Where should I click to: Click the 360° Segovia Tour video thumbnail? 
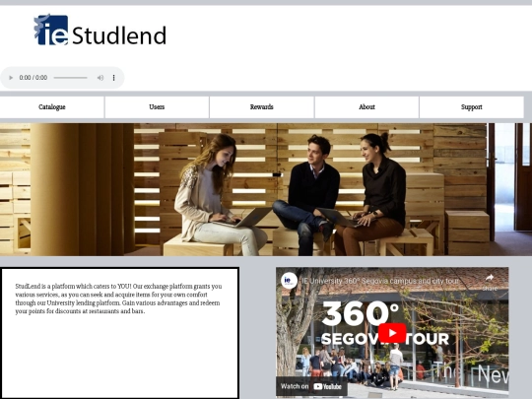(x=392, y=333)
